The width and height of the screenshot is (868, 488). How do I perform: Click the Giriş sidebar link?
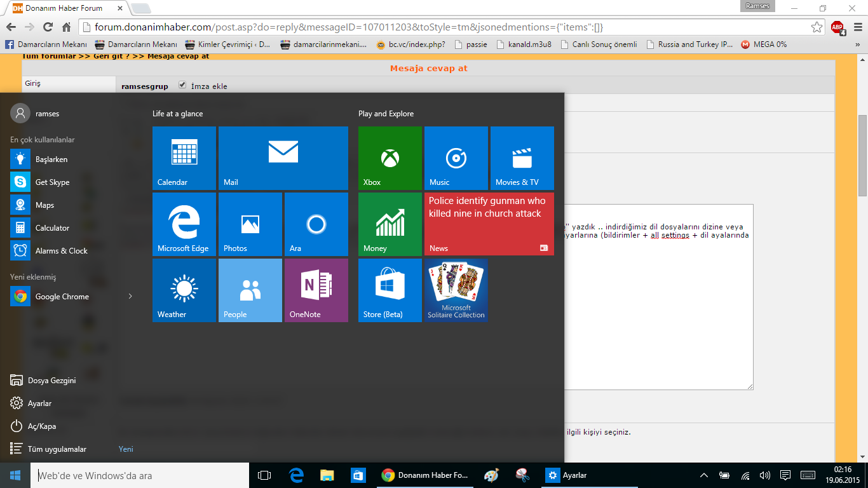(32, 83)
